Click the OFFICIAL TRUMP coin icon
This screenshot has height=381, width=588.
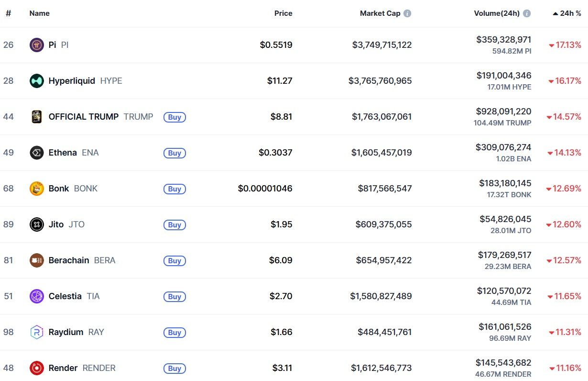click(x=37, y=117)
